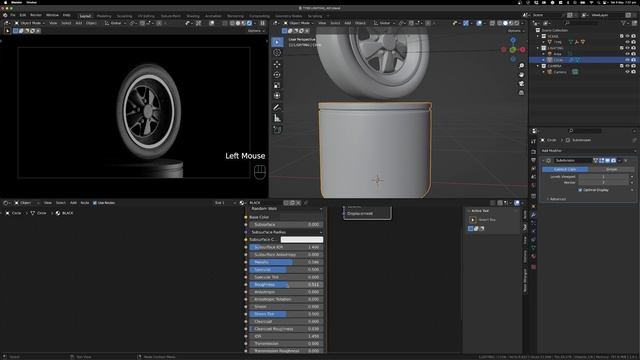Click the BLACK material breadcrumb in node editor
The image size is (640, 360).
pos(64,213)
